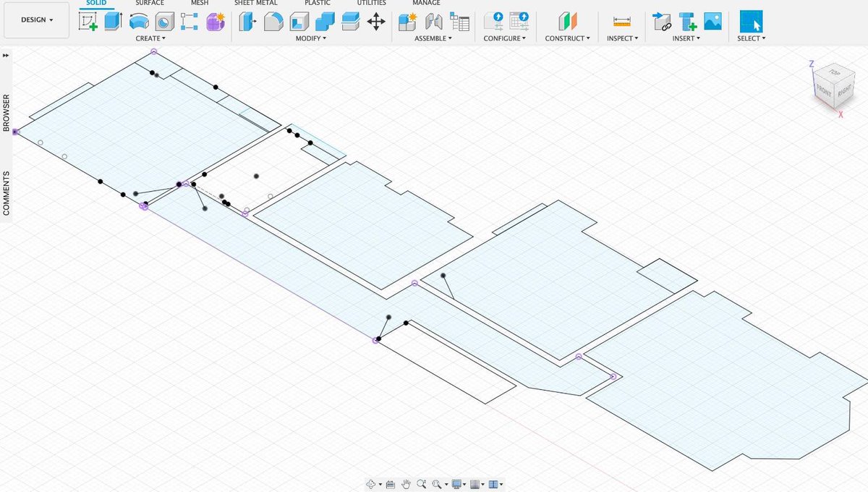This screenshot has height=492, width=868.
Task: Select the Rectangular Pattern tool
Action: tap(190, 21)
